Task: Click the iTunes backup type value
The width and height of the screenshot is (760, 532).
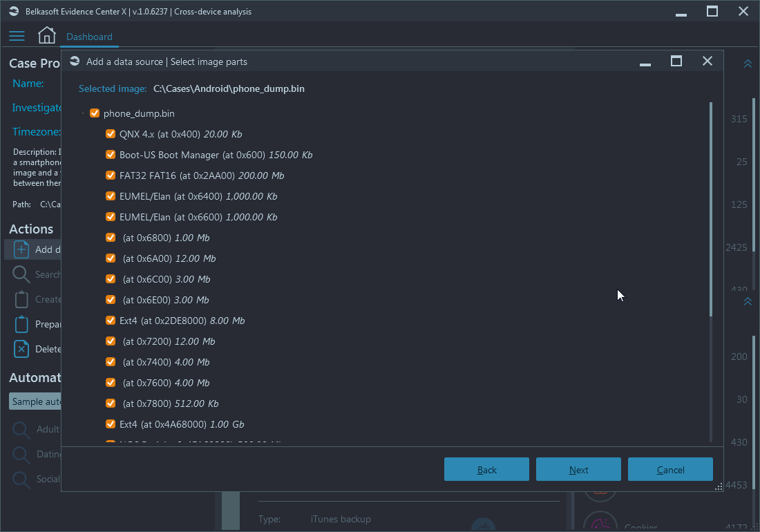Action: 341,519
